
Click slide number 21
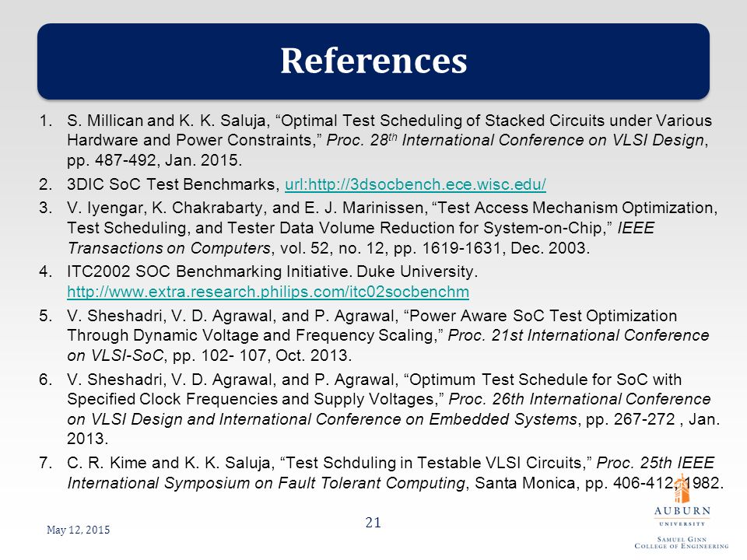pyautogui.click(x=373, y=523)
